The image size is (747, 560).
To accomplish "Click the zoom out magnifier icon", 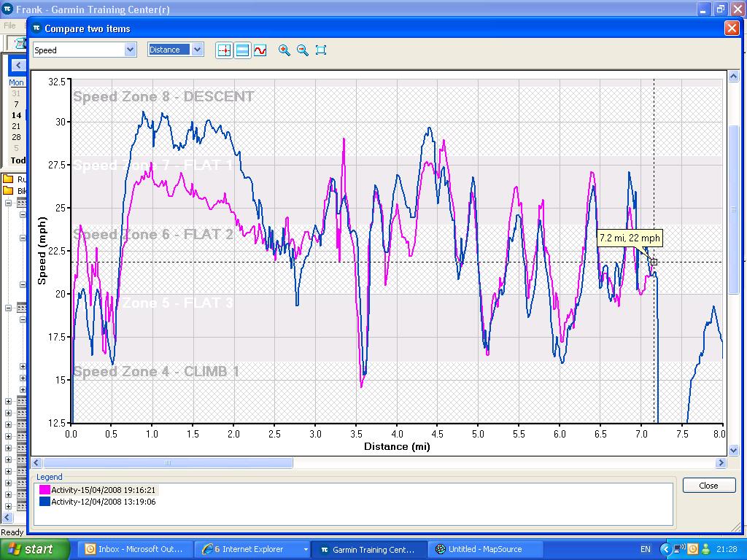I will [x=303, y=50].
